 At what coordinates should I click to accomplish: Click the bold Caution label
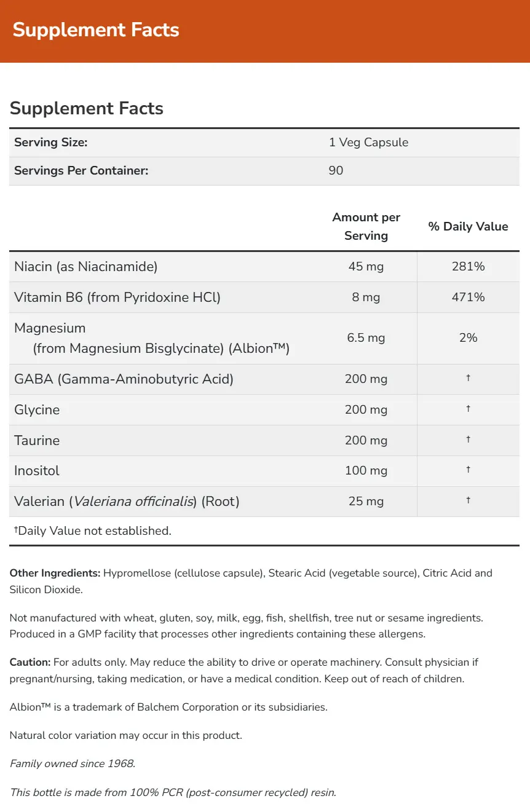click(x=30, y=663)
